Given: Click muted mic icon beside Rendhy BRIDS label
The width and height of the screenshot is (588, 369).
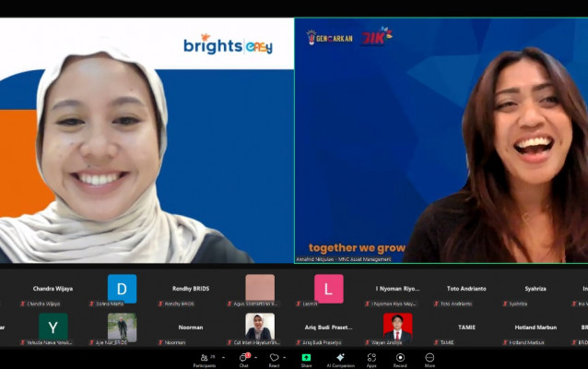Looking at the screenshot, I should pos(160,304).
